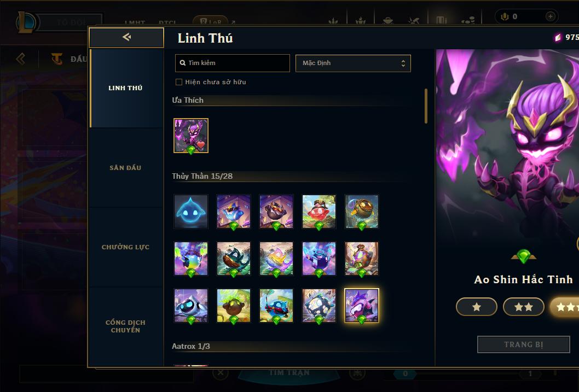Select the favorited Ao Shin thumbnail with heart

191,136
